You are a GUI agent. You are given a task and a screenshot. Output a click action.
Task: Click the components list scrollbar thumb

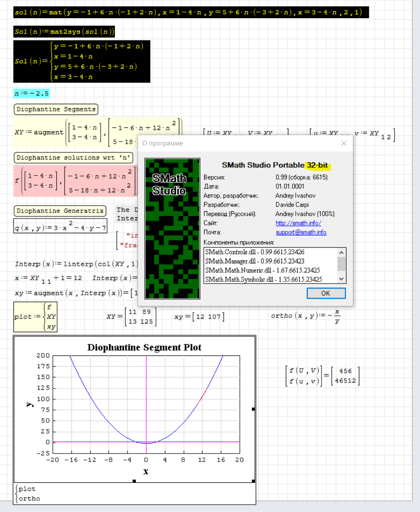pos(341,263)
